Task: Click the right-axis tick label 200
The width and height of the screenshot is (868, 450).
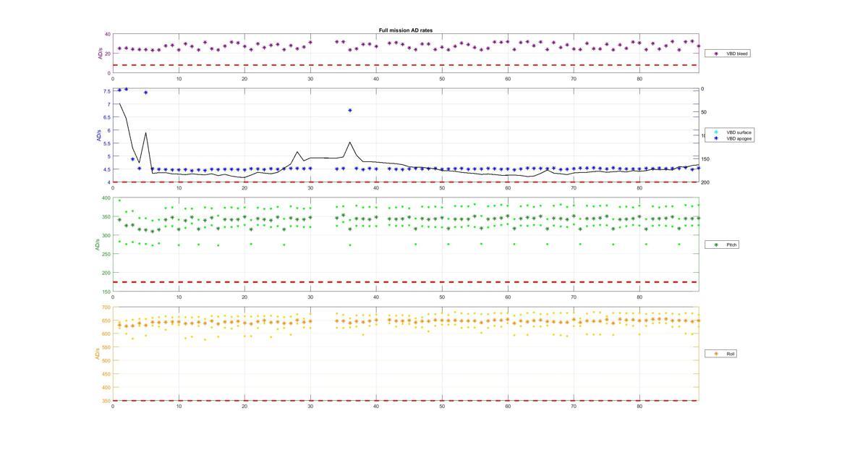Action: (705, 182)
